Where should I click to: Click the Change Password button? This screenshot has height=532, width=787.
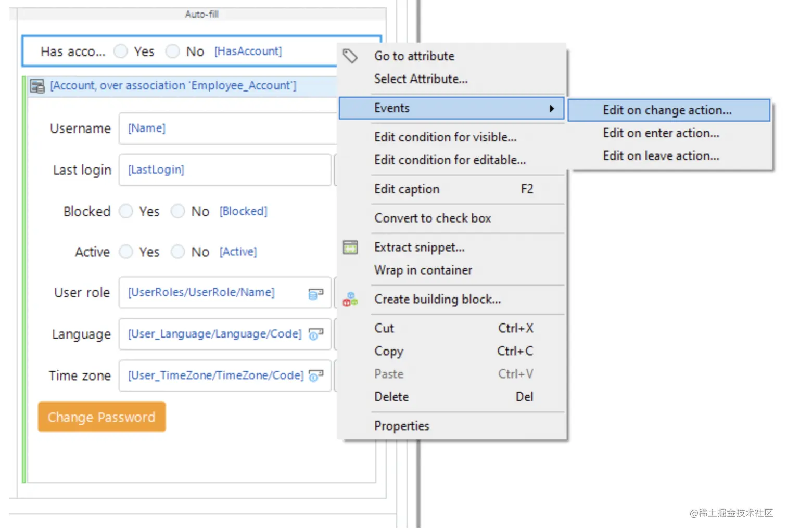tap(102, 417)
